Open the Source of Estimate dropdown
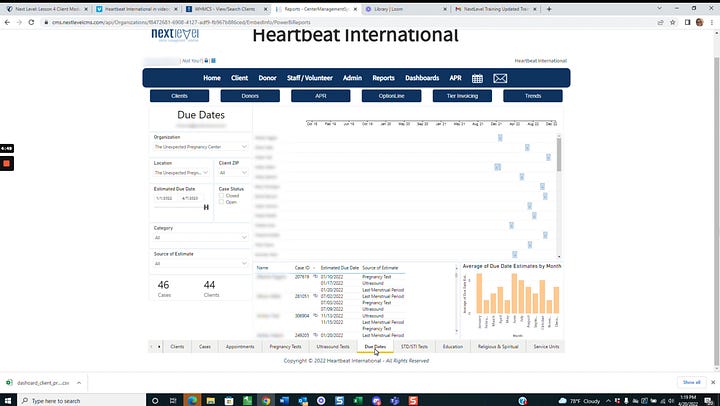 201,264
